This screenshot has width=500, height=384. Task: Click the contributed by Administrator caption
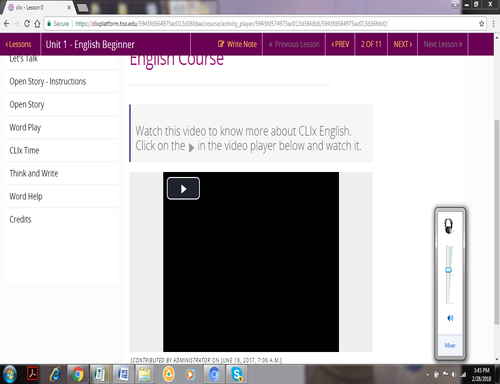(206, 360)
